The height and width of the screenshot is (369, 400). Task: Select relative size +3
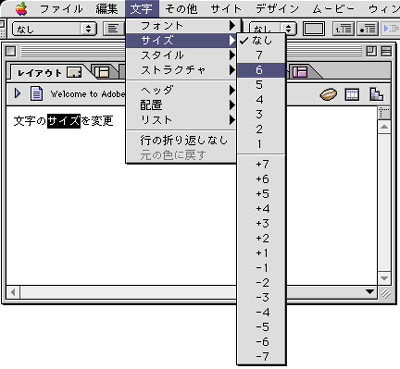[x=261, y=223]
